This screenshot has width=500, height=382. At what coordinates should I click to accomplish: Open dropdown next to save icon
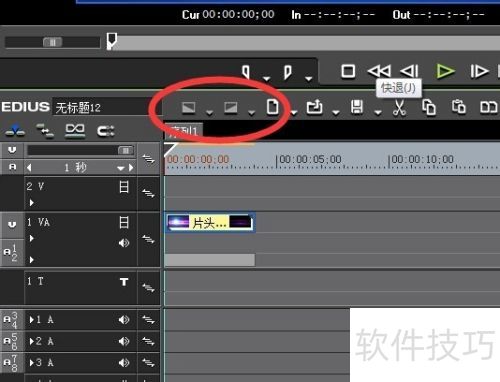[x=378, y=113]
